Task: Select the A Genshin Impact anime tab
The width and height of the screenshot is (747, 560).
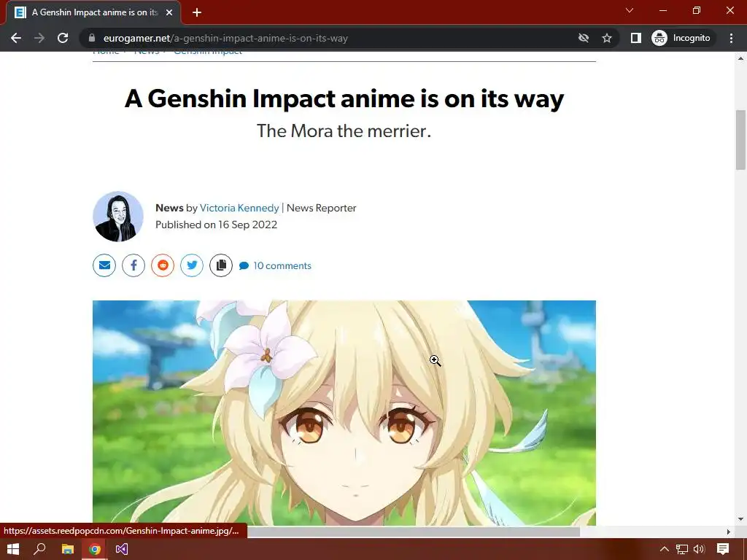Action: coord(94,13)
